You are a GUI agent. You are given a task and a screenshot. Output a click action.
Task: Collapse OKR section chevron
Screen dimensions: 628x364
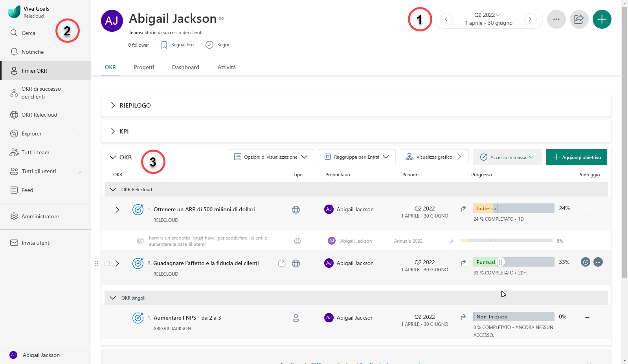point(113,157)
